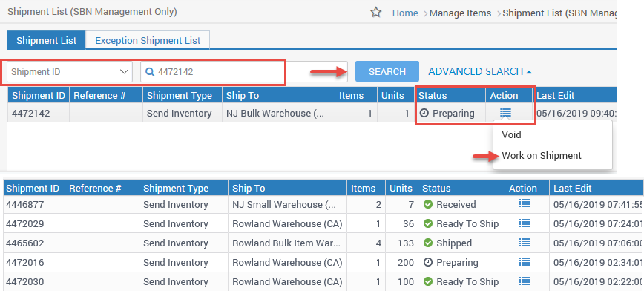
Task: Click the clock icon for Preparing 4472142
Action: pos(424,113)
